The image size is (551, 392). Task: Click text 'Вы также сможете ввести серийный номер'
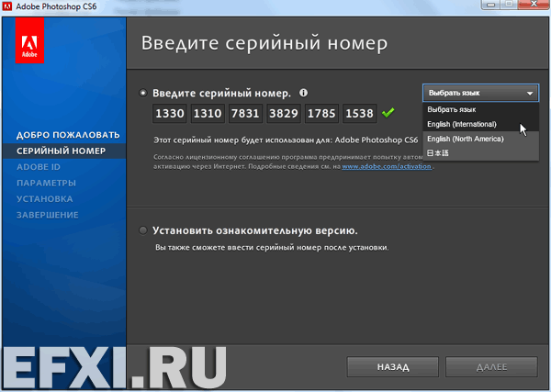tap(239, 248)
